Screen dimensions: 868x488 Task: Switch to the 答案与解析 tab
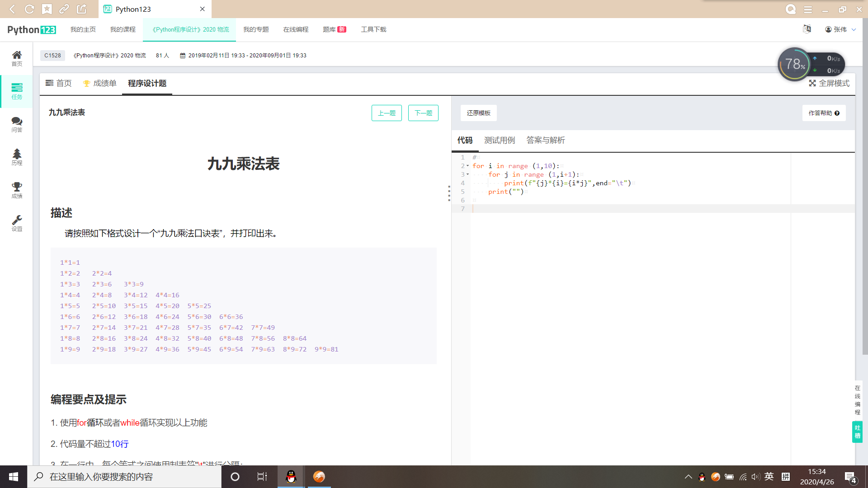[x=546, y=140]
